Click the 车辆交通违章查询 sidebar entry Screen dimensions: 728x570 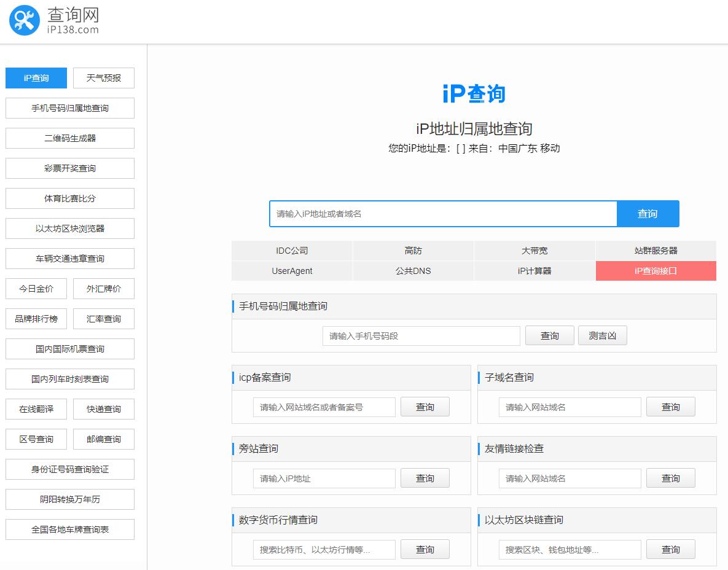[69, 259]
